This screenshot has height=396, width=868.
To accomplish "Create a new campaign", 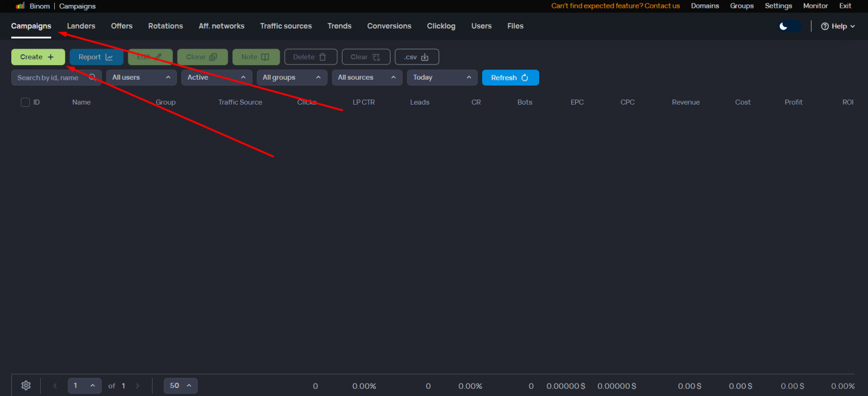I will [x=38, y=57].
